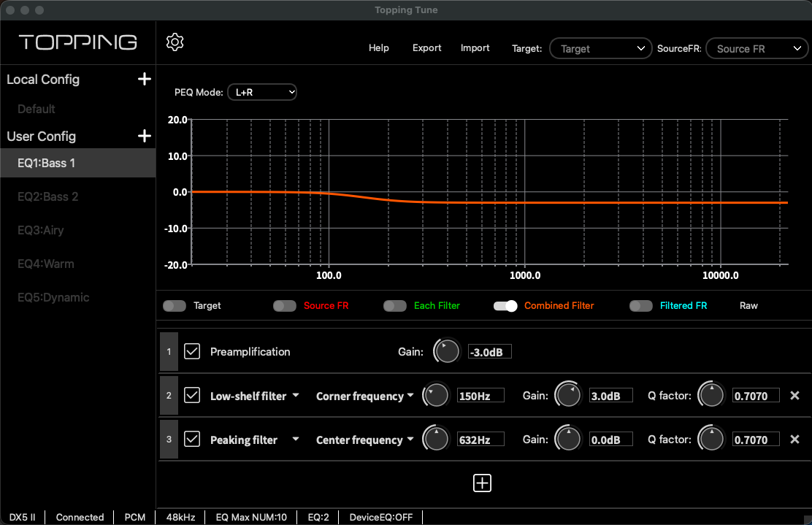Turn off the Combined Filter toggle
Image resolution: width=812 pixels, height=525 pixels.
(505, 306)
